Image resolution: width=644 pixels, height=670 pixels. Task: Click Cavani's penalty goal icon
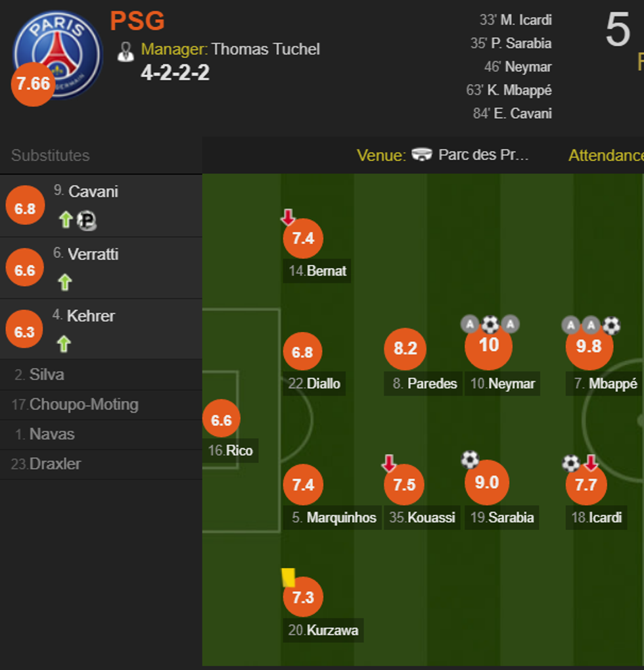point(86,220)
